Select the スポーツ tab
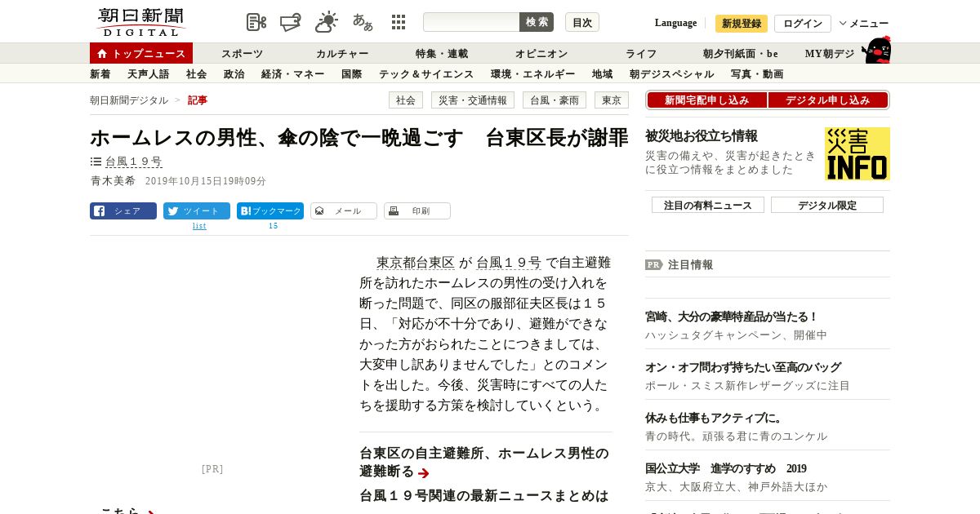 pos(243,53)
